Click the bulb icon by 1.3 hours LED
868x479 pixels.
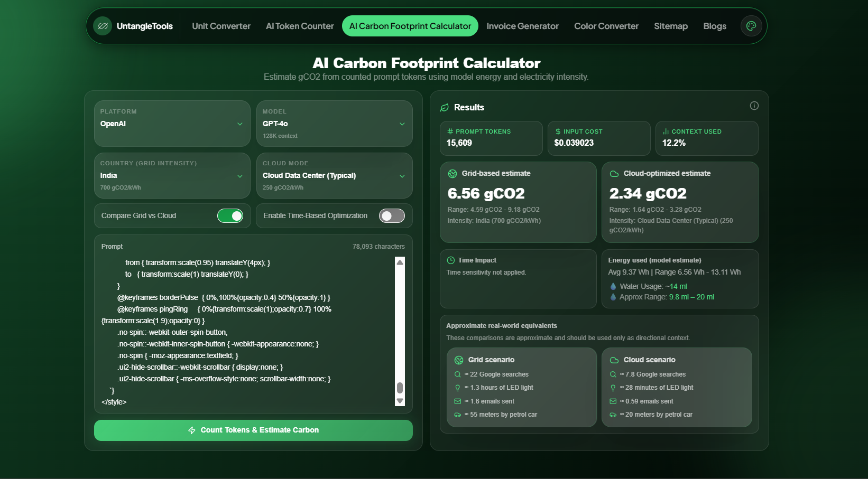coord(458,388)
